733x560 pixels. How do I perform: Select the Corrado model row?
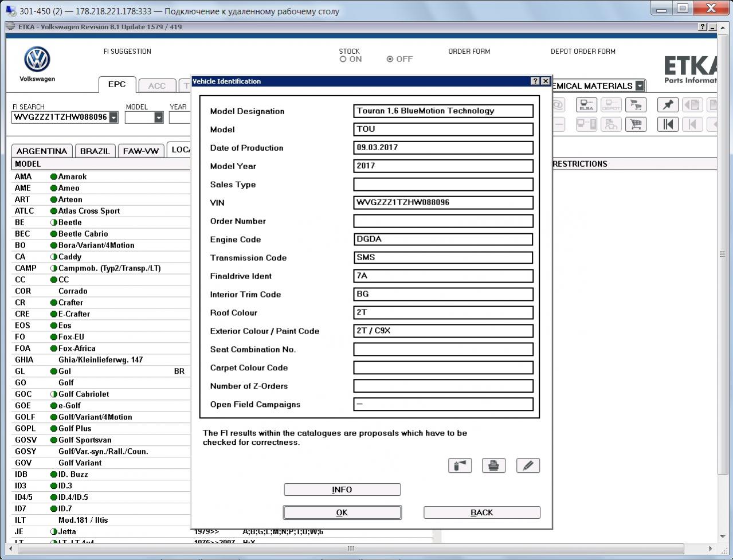(x=101, y=291)
